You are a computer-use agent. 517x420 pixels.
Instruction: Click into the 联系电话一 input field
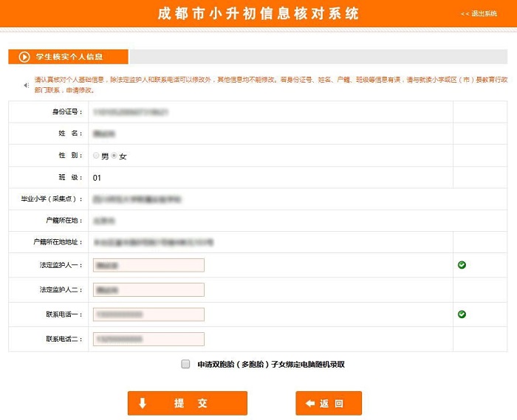point(148,314)
